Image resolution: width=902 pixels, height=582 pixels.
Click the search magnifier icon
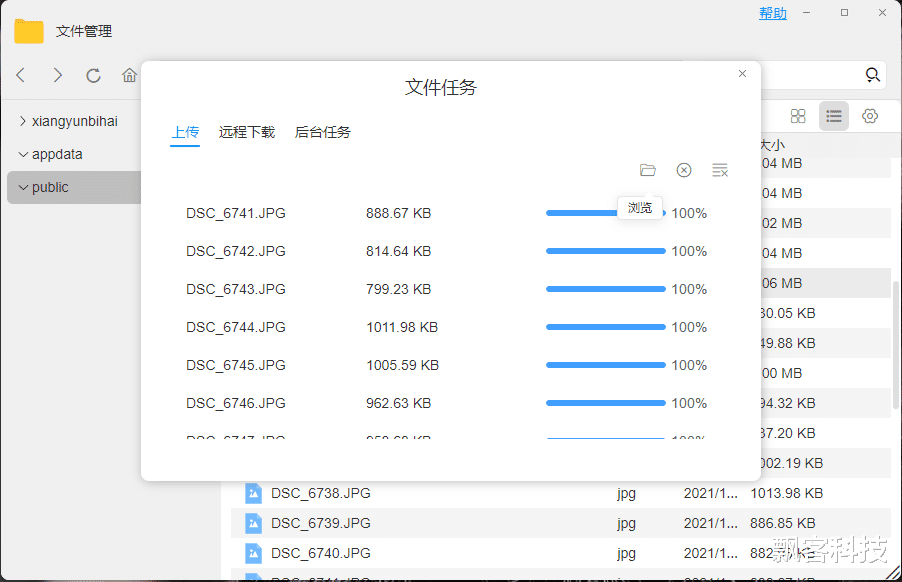871,75
